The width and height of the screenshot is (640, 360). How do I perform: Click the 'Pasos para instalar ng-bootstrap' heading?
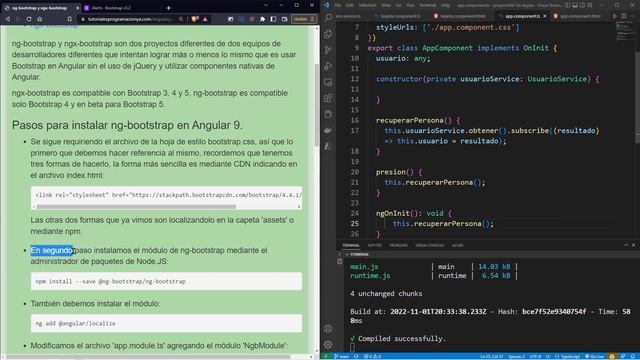[x=127, y=125]
